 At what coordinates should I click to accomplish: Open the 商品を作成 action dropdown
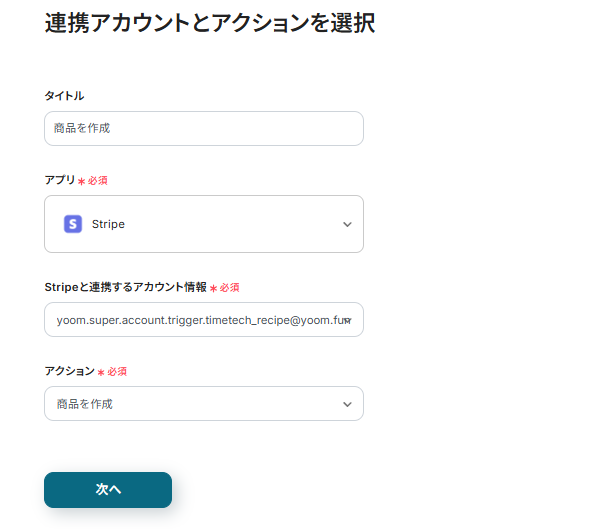coord(204,403)
